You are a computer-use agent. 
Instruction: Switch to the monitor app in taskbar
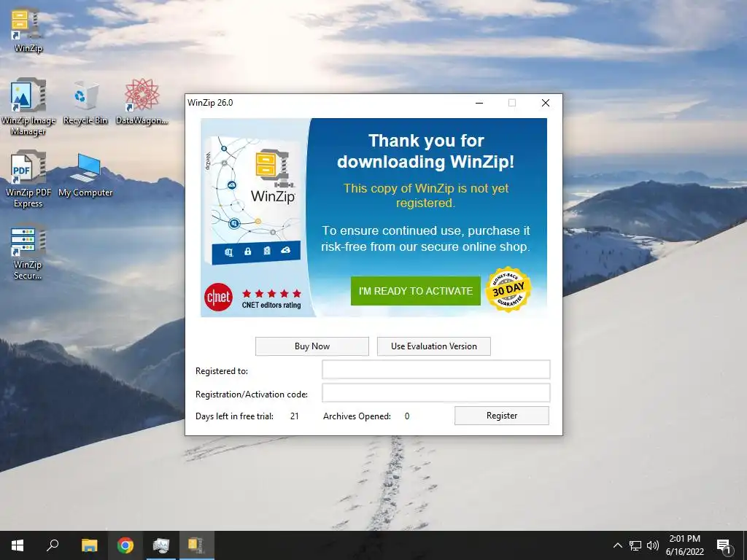coord(161,545)
